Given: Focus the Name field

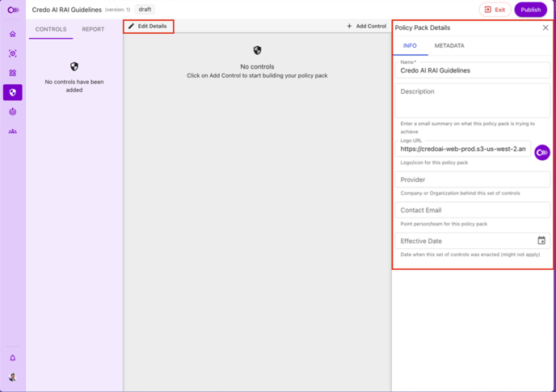Looking at the screenshot, I should (473, 70).
